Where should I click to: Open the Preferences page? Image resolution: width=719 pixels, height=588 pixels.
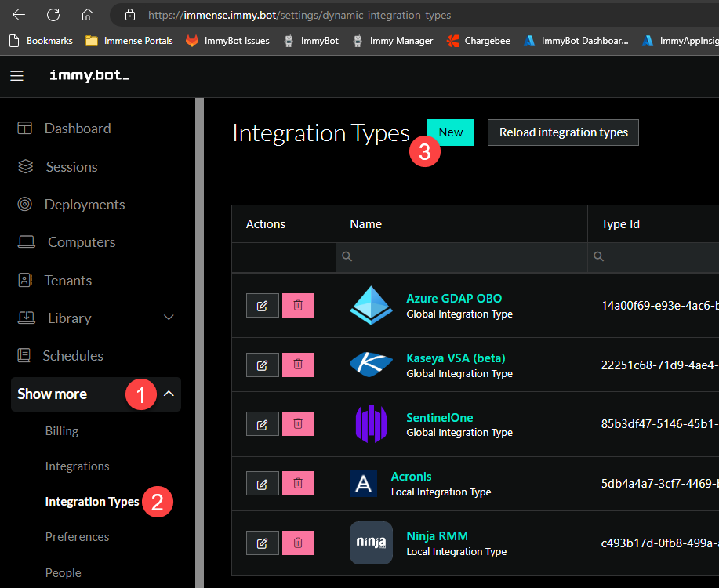click(x=77, y=536)
